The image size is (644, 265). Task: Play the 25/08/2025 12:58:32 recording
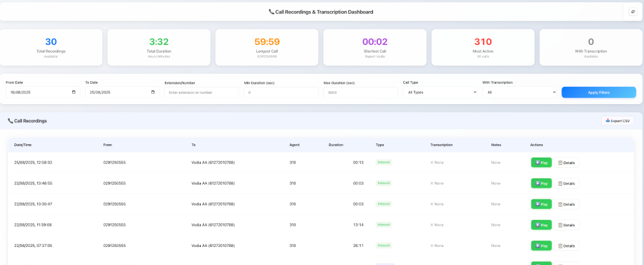[542, 163]
